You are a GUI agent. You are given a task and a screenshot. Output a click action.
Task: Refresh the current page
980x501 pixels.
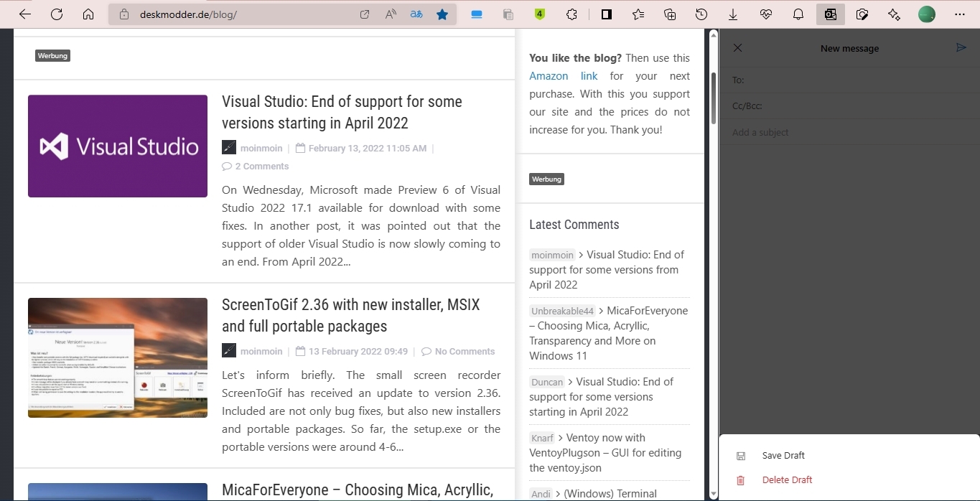[57, 14]
